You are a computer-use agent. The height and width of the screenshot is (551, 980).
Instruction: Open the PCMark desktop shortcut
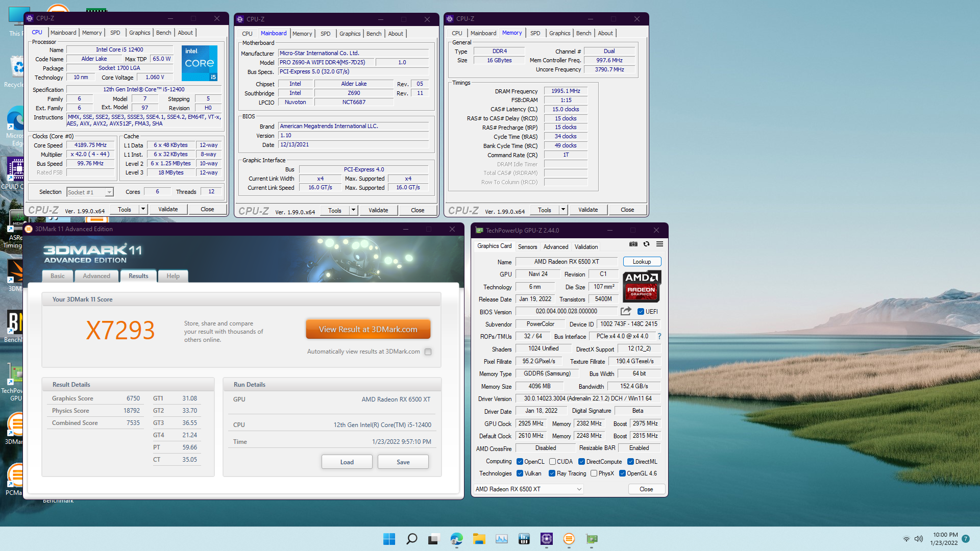(x=14, y=480)
